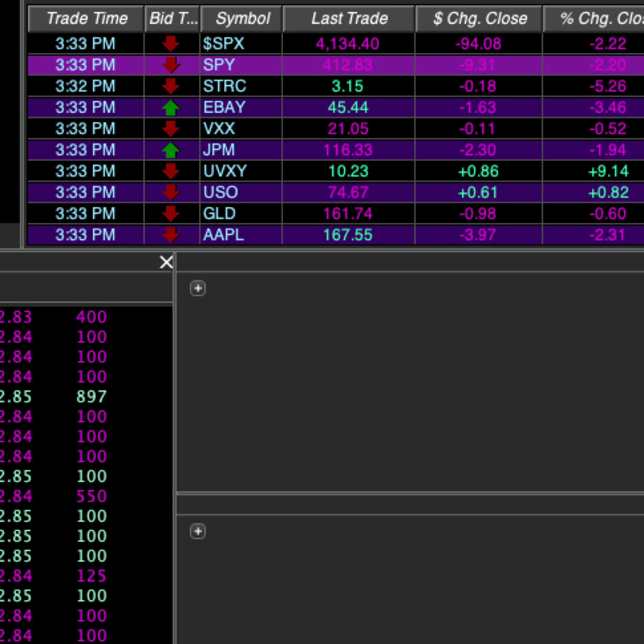Click the dollar change -94.08

tap(478, 44)
